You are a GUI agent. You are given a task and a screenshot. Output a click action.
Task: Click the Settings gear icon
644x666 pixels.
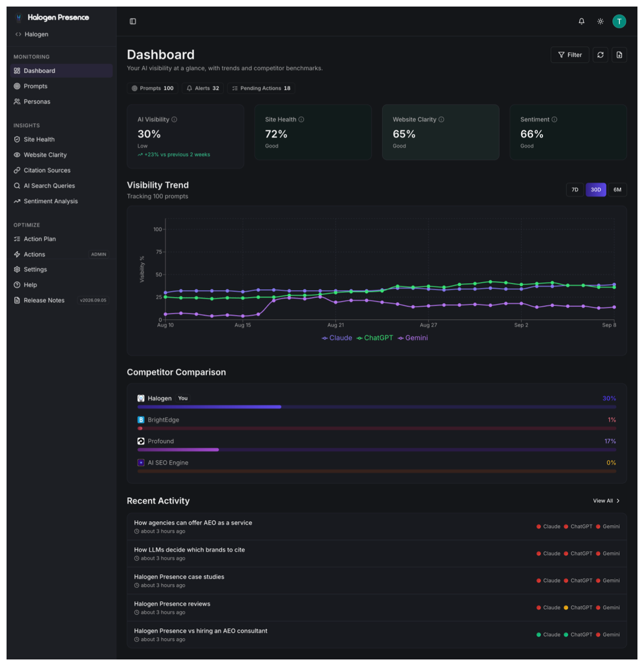click(17, 270)
